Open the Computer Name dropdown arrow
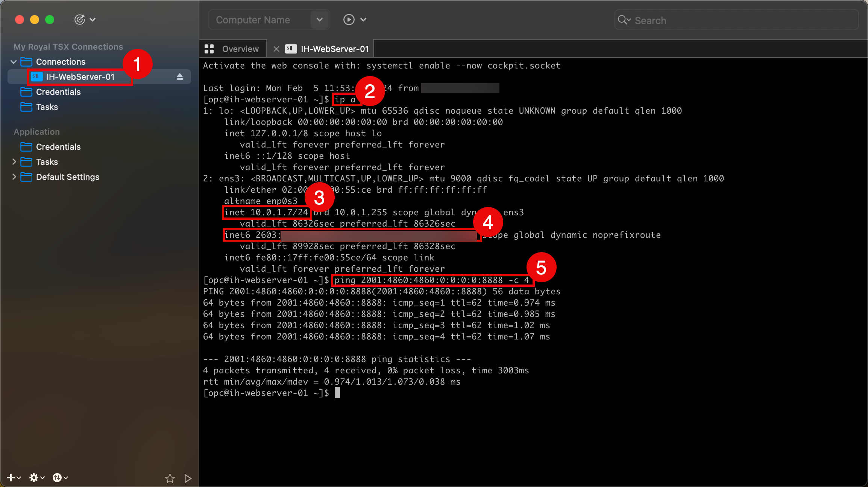 tap(320, 20)
